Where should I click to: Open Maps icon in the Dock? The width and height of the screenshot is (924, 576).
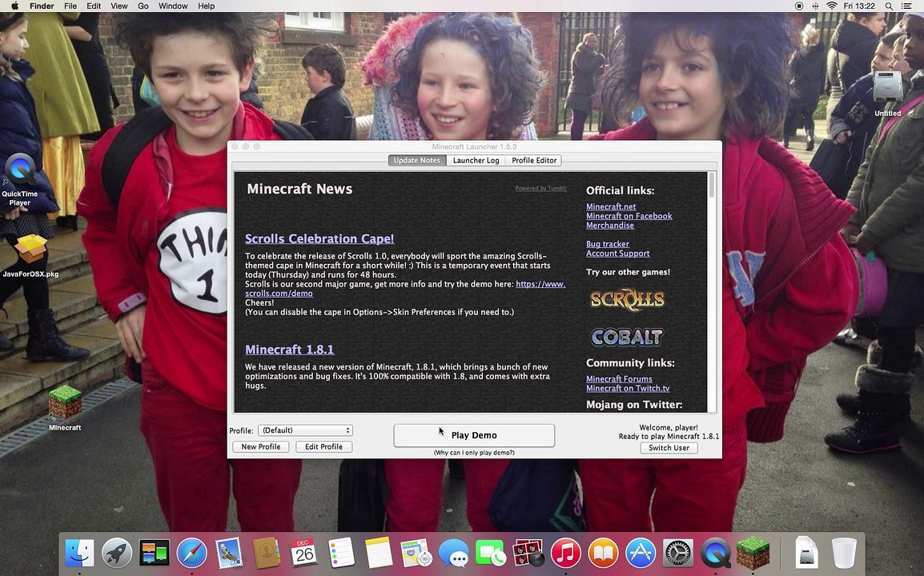coord(416,553)
